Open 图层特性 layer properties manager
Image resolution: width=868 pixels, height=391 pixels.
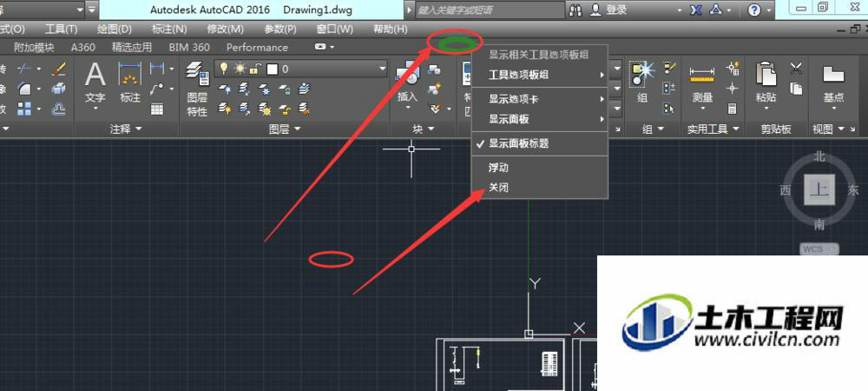pos(197,89)
